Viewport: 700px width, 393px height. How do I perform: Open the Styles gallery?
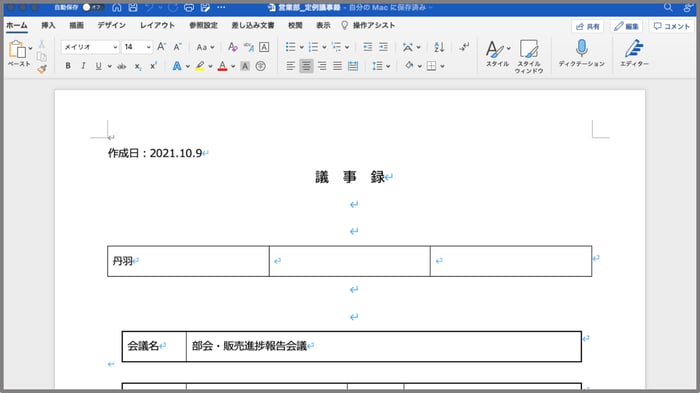[497, 54]
